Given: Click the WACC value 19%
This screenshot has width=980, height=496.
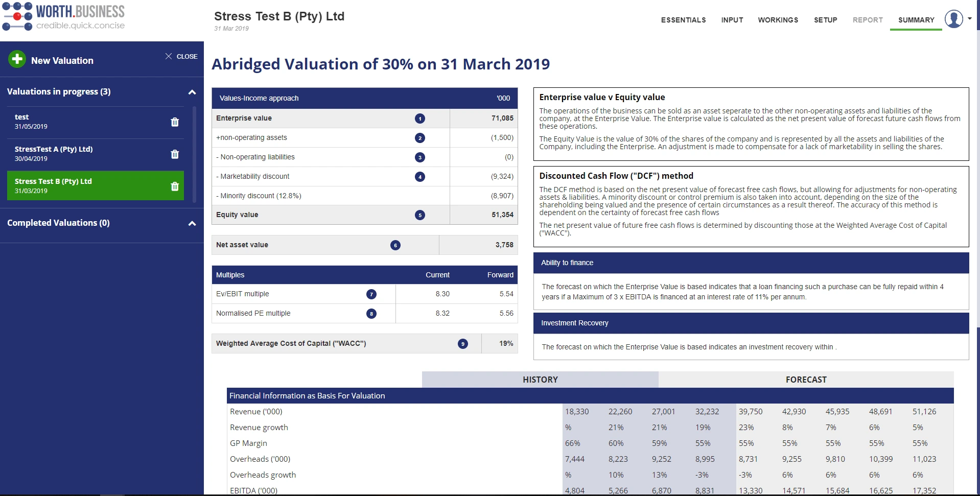Looking at the screenshot, I should 506,343.
